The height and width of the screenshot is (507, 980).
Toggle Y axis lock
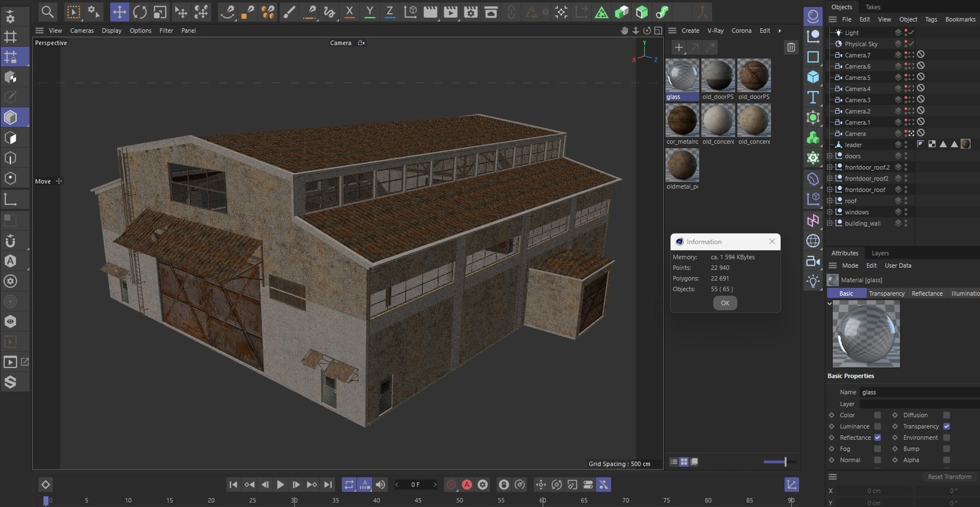[x=370, y=12]
